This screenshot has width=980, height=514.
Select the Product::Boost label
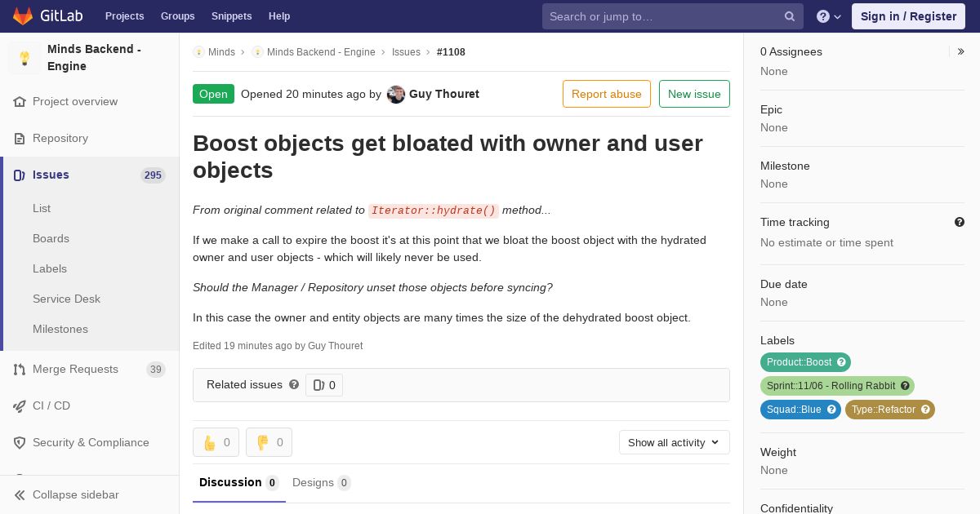(x=799, y=362)
